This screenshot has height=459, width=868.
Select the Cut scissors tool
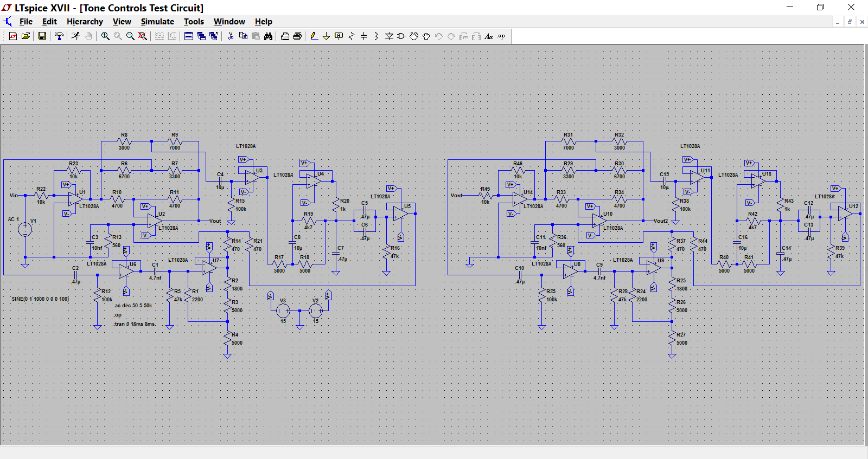[231, 36]
